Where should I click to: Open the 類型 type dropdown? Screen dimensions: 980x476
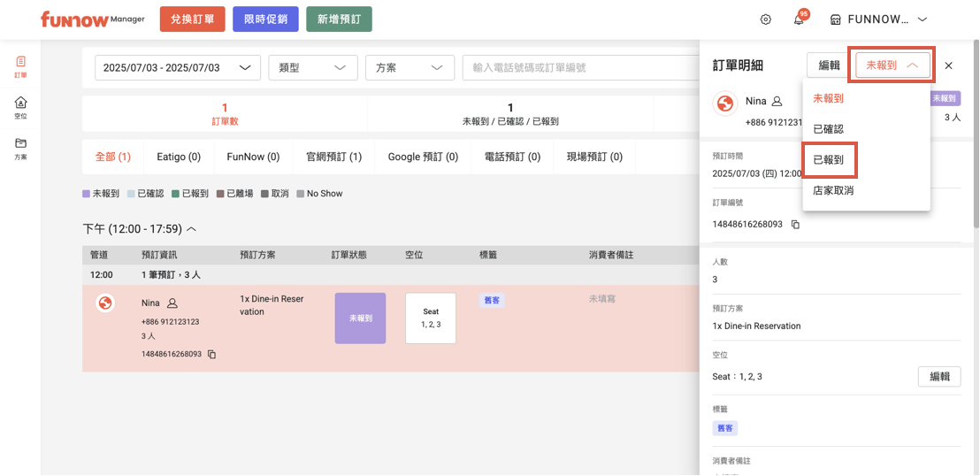312,68
